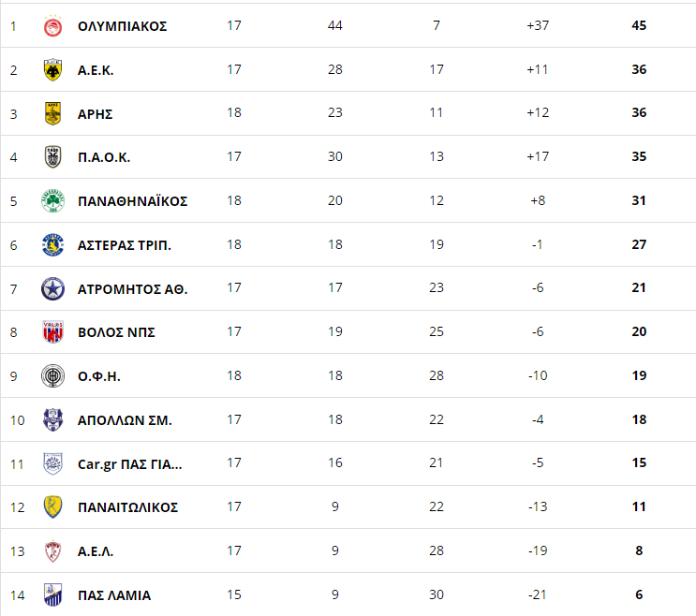Click the Α.Ε.Λ. team name link
Viewport: 696px width, 616px height.
coord(96,551)
